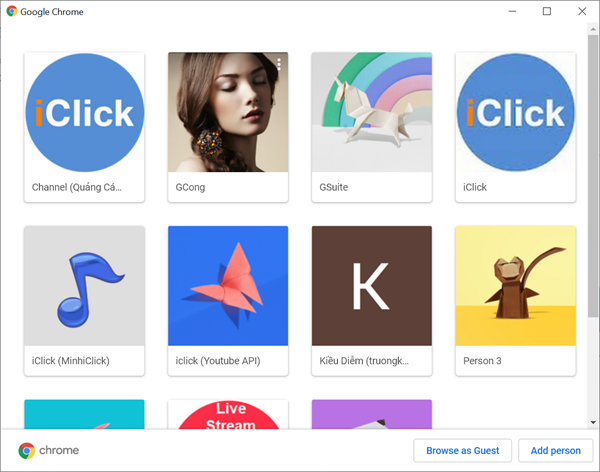Click Browse as Guest button
The height and width of the screenshot is (472, 600).
pos(463,451)
